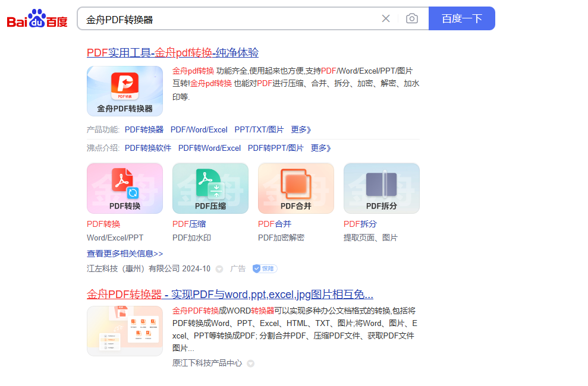Open PDF转换软件 link

(148, 148)
